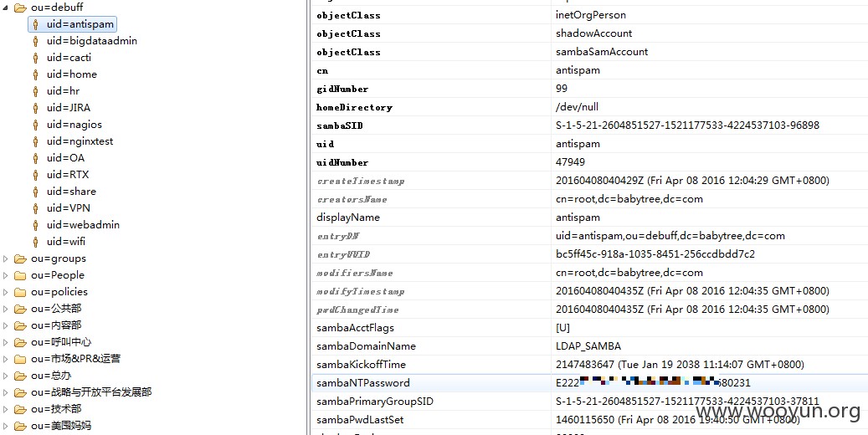
Task: Click the folder icon of ou=美国妈妈
Action: [20, 426]
